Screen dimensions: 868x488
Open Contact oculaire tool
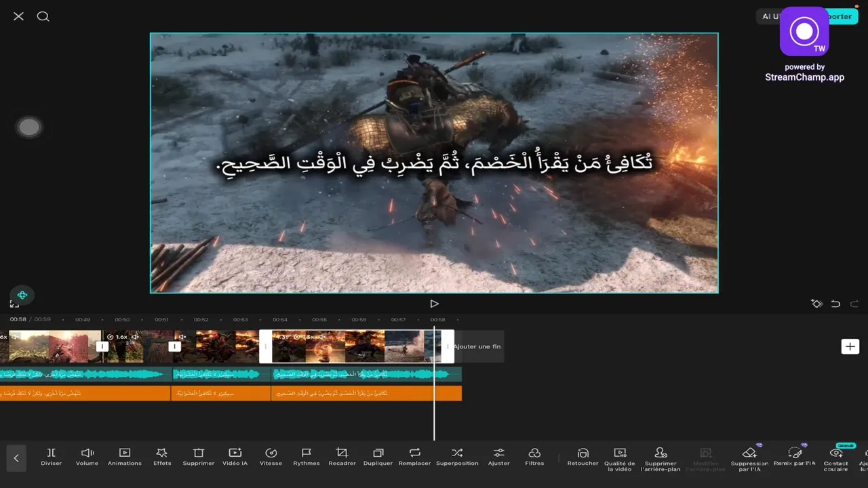836,460
